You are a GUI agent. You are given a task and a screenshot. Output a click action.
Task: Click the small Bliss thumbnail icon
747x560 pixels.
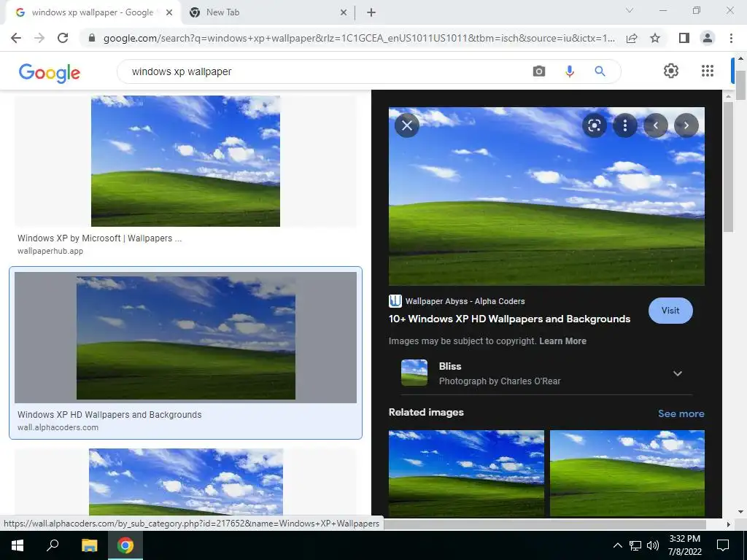[x=414, y=373]
